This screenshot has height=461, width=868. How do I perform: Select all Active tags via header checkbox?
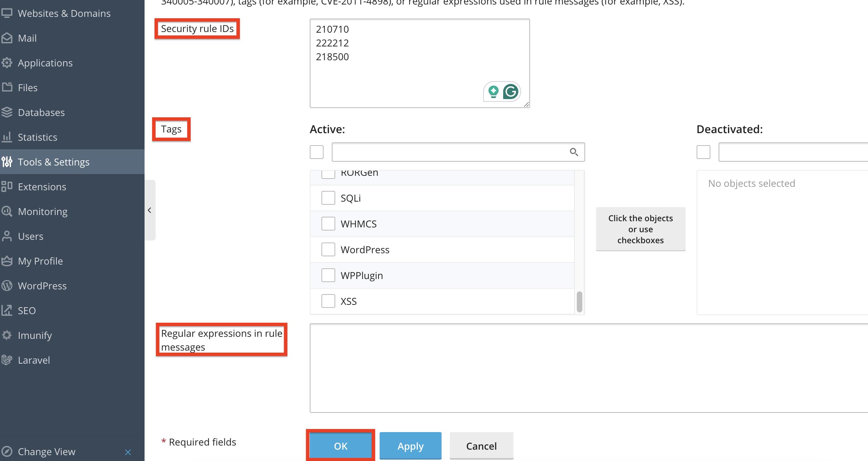(316, 152)
